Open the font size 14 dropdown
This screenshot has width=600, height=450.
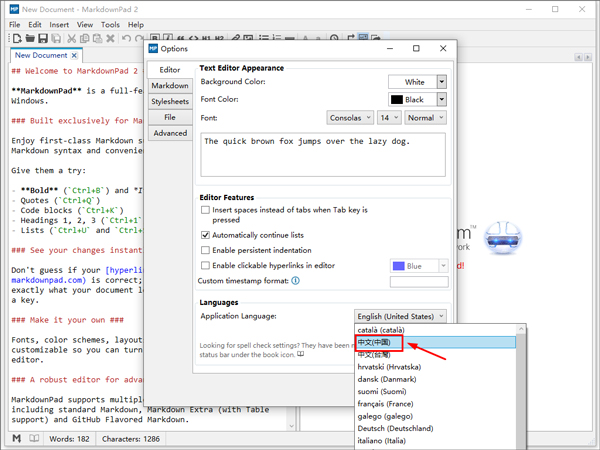388,118
